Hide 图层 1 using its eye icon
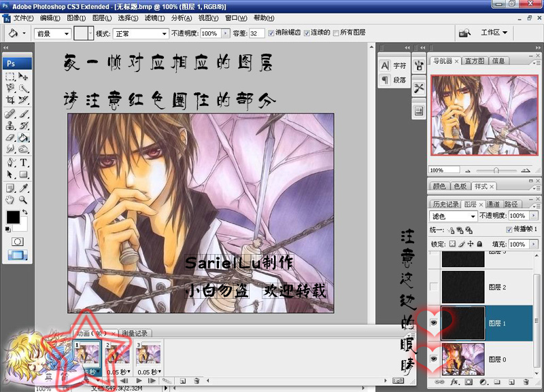This screenshot has width=544, height=392. [x=434, y=323]
